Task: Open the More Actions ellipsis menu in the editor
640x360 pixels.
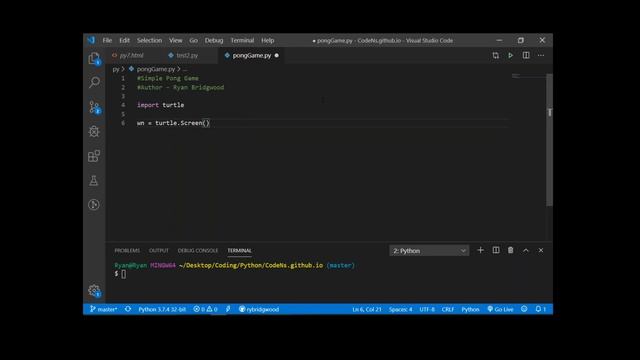Action: 541,55
